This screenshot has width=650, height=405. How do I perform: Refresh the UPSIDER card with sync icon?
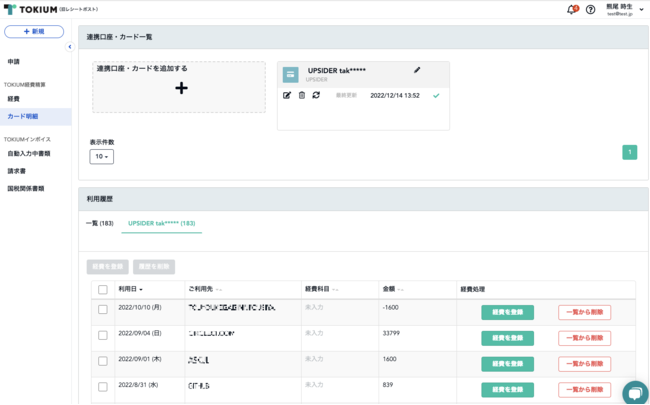[x=316, y=95]
